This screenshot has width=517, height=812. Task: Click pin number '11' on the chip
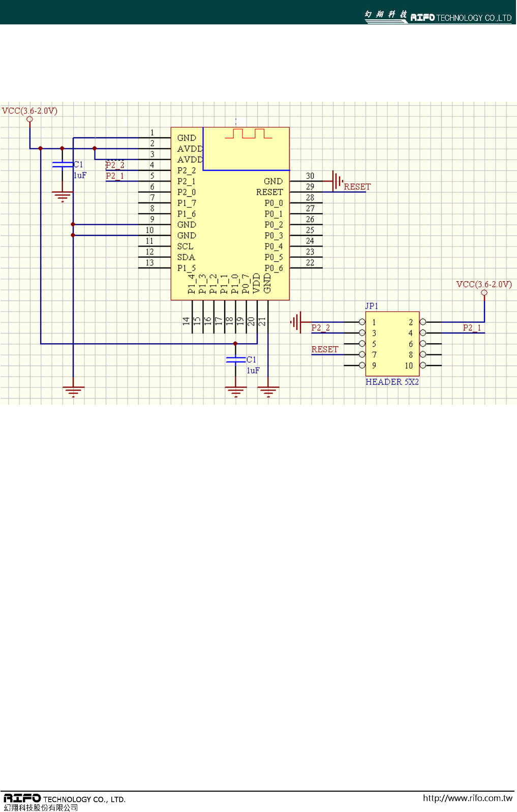click(x=149, y=241)
